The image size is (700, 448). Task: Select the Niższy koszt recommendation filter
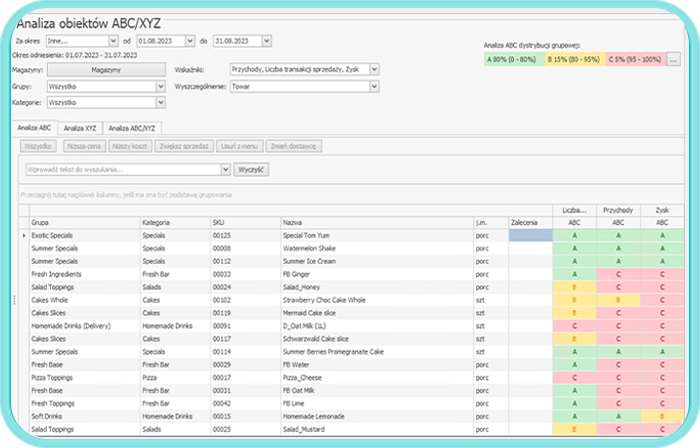point(129,146)
